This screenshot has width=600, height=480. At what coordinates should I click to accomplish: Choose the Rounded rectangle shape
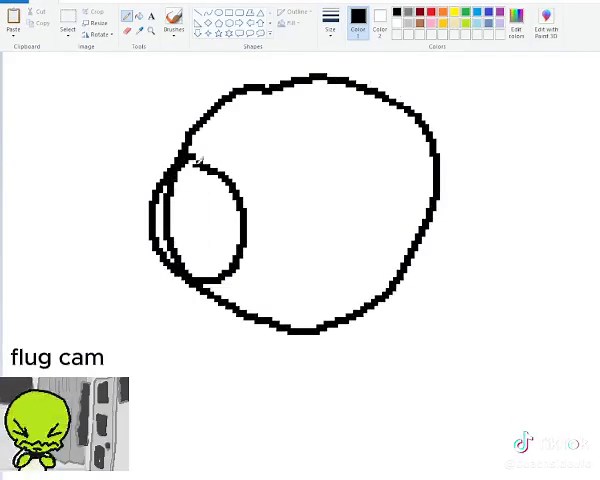(239, 13)
